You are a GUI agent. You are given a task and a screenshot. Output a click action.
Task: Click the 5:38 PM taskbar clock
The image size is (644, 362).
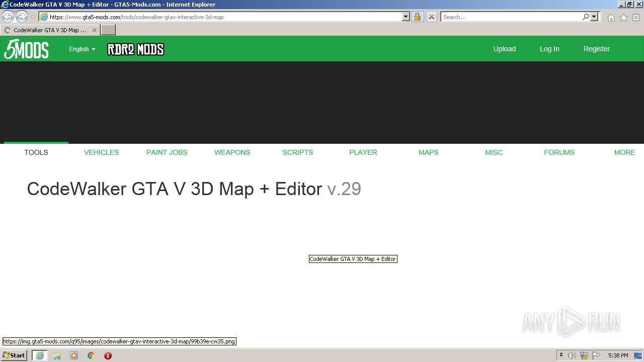click(x=618, y=355)
